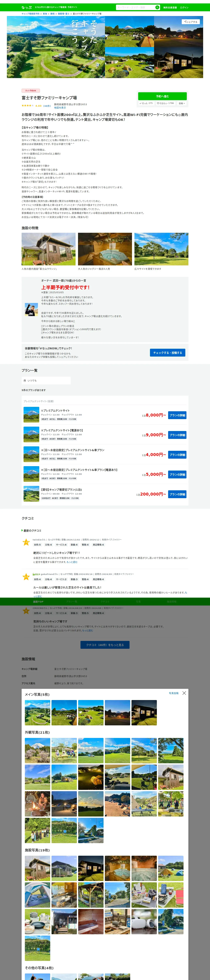Open the (46件) review count link
Viewport: 210px width, 980px height.
[47, 106]
